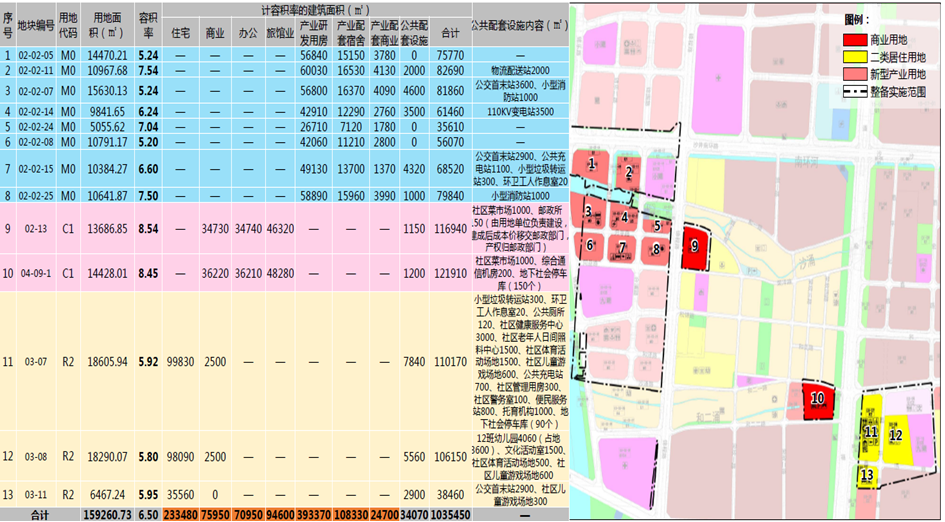This screenshot has height=522, width=945.
Task: Click the 地块编号 column header
Action: 36,25
